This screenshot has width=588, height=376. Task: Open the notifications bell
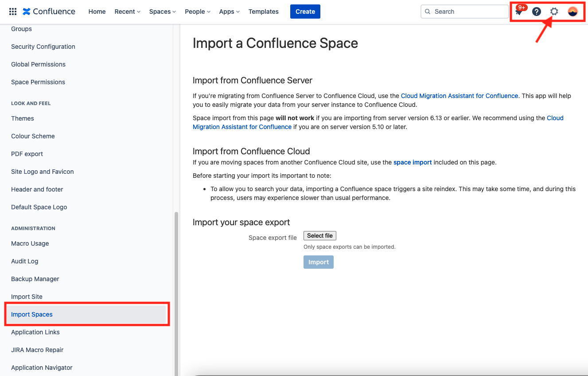pyautogui.click(x=519, y=12)
